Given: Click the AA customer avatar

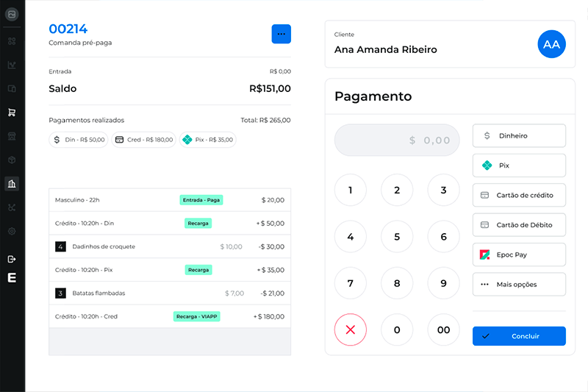Looking at the screenshot, I should (551, 44).
